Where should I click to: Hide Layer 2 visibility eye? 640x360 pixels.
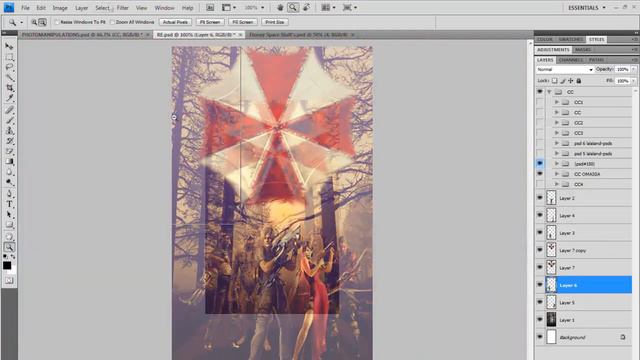coord(540,198)
